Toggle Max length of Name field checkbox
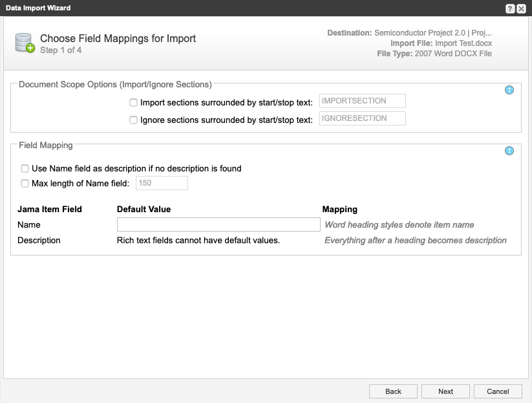Image resolution: width=532 pixels, height=403 pixels. pos(25,183)
